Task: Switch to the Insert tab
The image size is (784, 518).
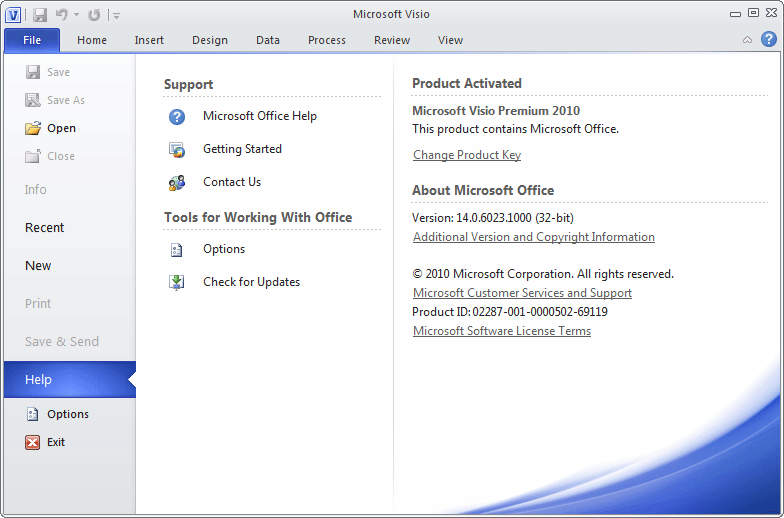Action: coord(149,40)
